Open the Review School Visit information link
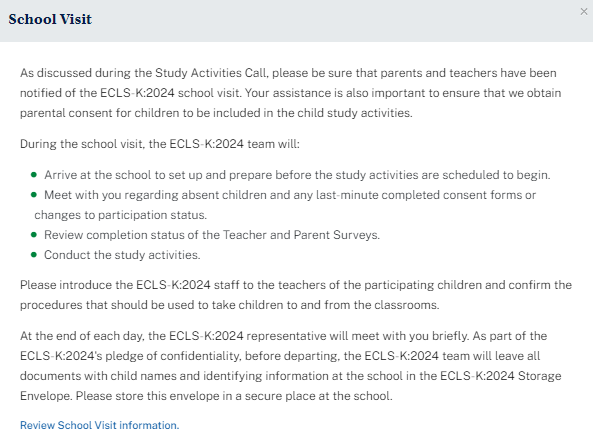593x440 pixels. pos(99,425)
